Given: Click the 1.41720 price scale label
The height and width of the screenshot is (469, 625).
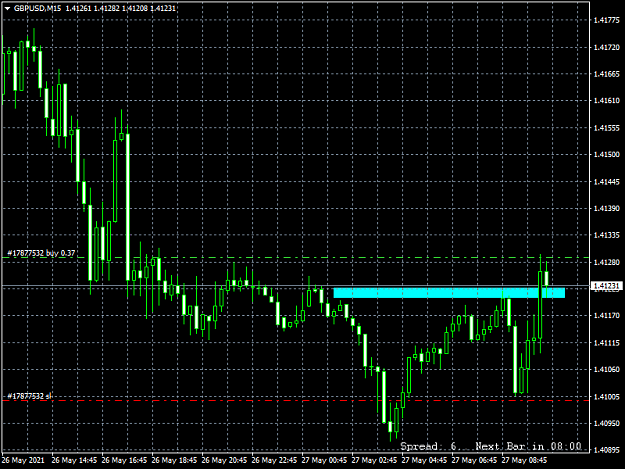Looking at the screenshot, I should (606, 47).
